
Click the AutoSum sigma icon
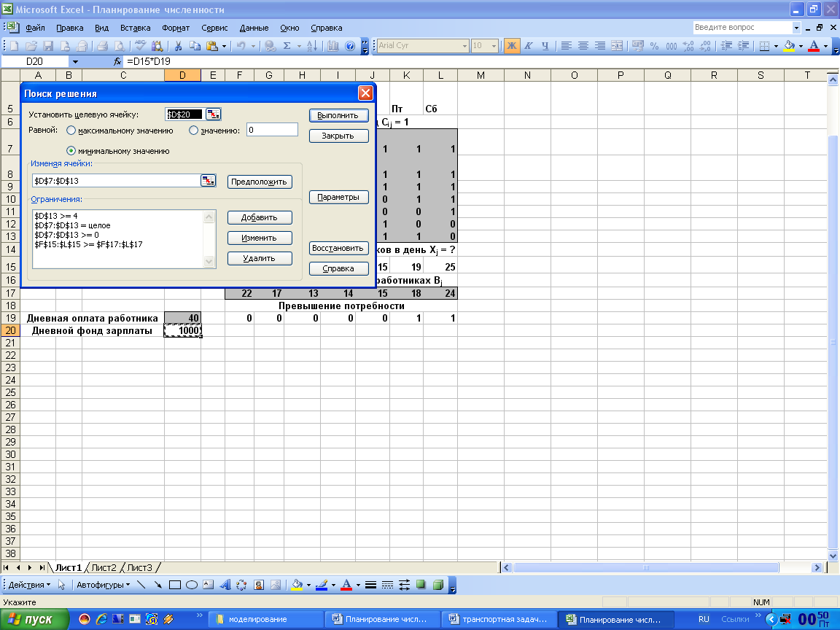click(287, 46)
